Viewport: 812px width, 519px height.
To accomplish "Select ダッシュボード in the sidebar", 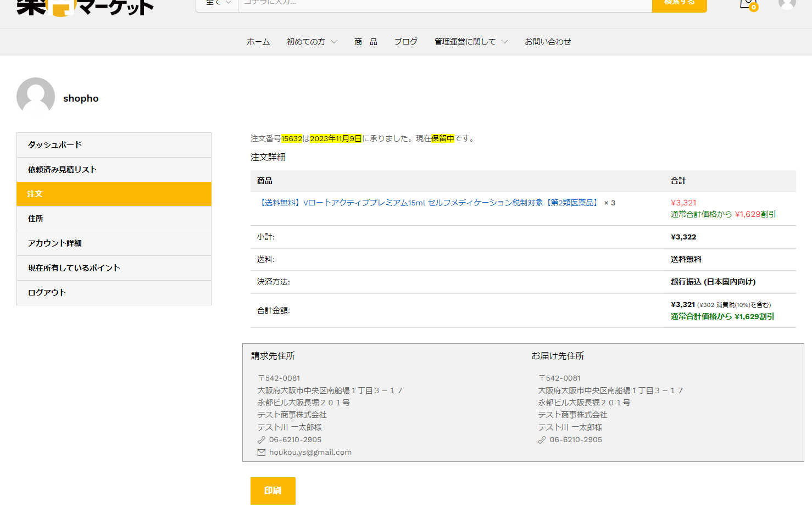I will pyautogui.click(x=114, y=145).
